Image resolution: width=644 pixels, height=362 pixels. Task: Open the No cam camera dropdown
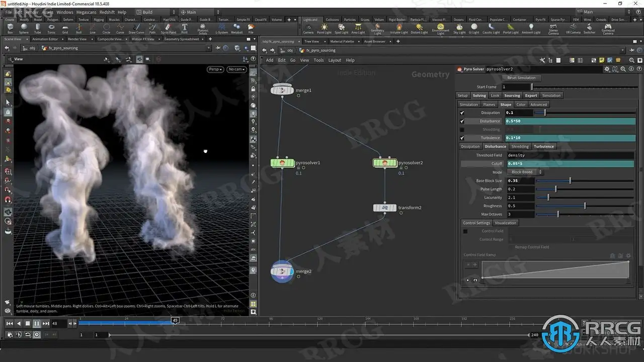236,69
